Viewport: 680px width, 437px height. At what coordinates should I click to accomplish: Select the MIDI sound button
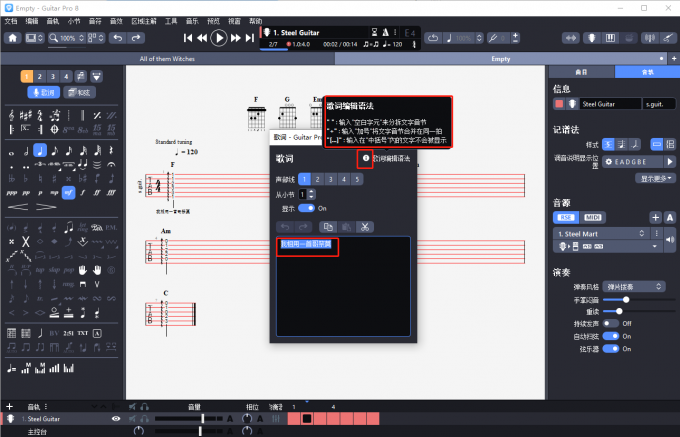coord(593,217)
